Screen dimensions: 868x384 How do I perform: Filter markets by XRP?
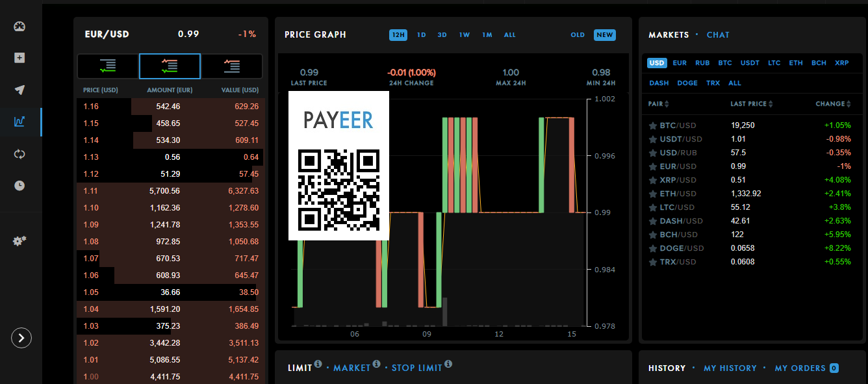(842, 63)
